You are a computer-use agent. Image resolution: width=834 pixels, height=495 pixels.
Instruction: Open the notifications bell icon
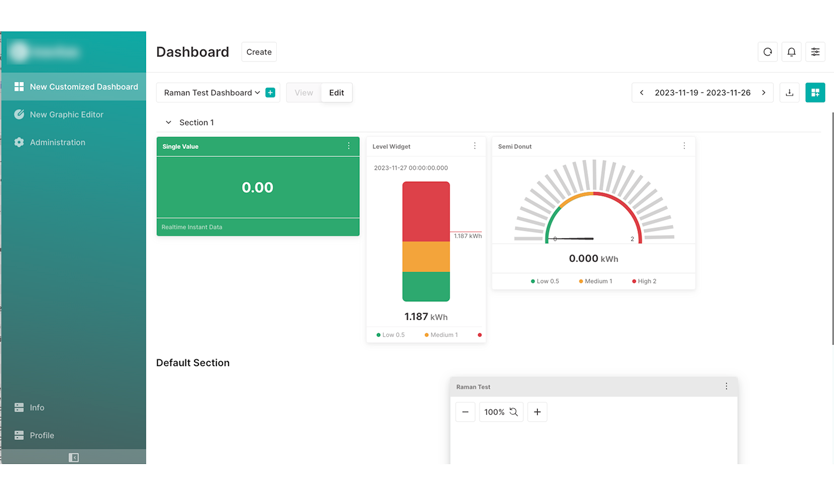tap(791, 52)
